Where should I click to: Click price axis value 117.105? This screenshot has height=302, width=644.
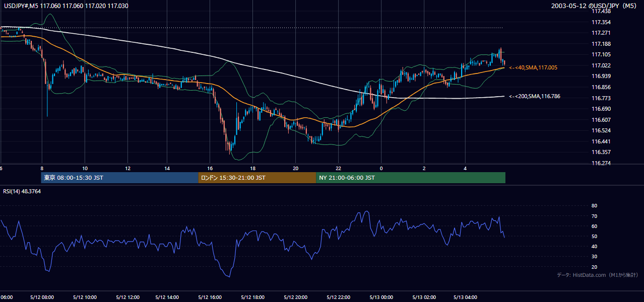(601, 54)
